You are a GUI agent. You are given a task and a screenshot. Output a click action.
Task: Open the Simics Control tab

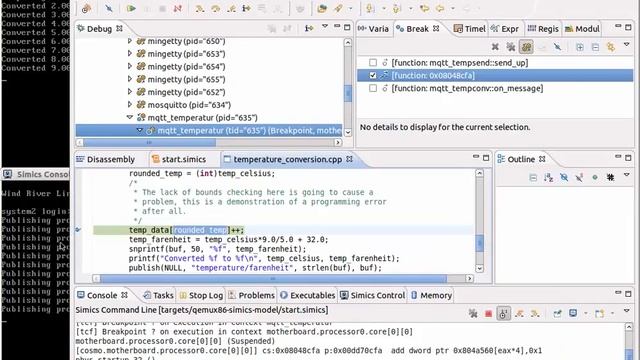[x=373, y=295]
